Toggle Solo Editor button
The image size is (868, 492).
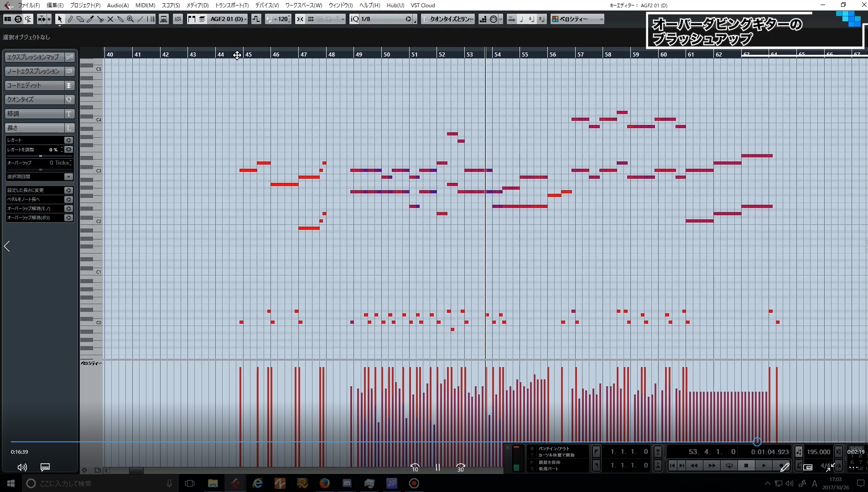click(x=18, y=19)
